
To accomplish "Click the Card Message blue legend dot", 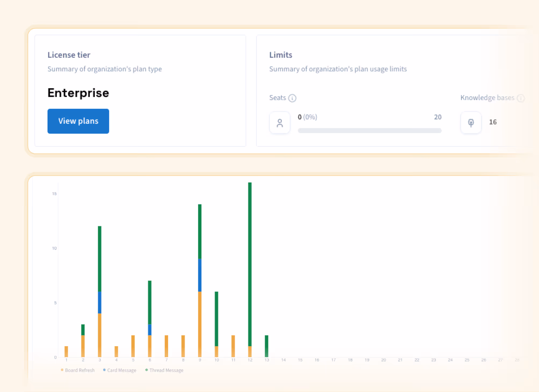I will [104, 370].
